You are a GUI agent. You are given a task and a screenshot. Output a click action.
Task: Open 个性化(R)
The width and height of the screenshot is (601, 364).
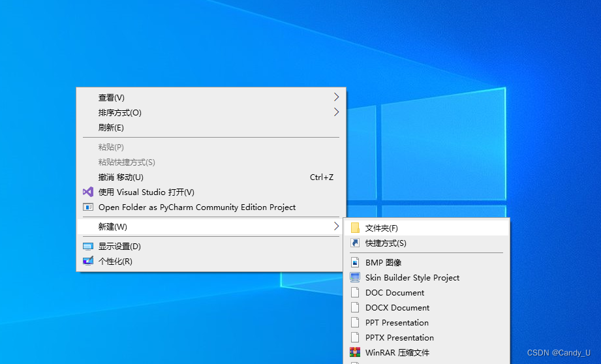coord(211,262)
